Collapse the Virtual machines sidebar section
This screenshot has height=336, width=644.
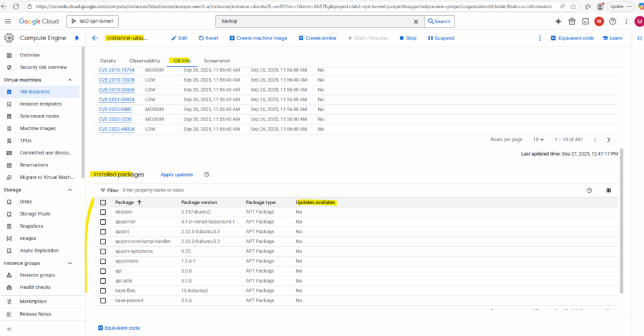pyautogui.click(x=70, y=80)
